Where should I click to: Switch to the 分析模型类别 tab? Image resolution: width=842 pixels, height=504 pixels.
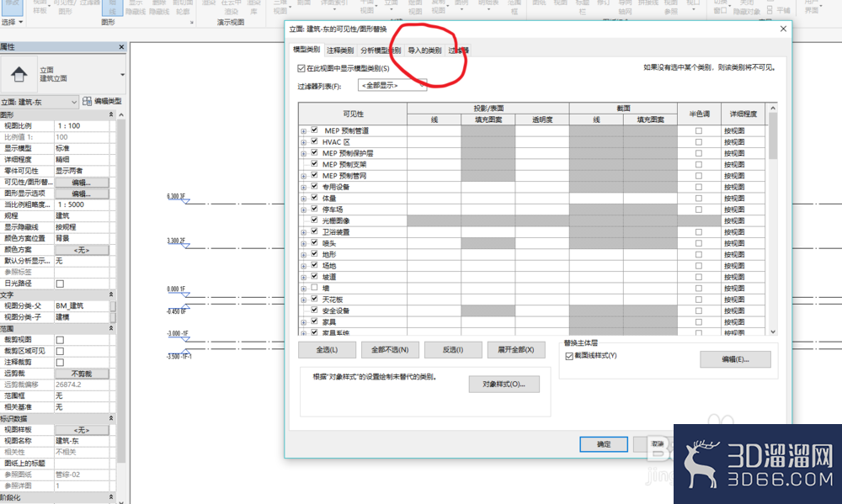click(x=381, y=50)
